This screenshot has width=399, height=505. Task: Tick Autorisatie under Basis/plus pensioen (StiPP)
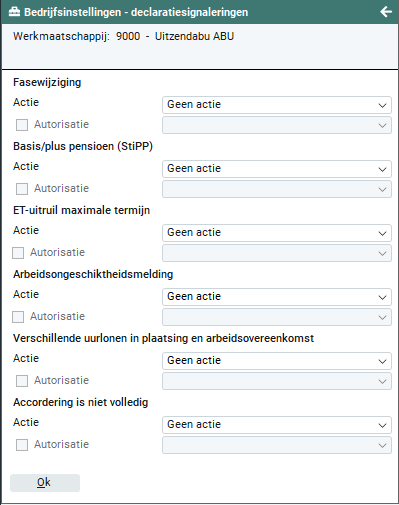pos(22,189)
